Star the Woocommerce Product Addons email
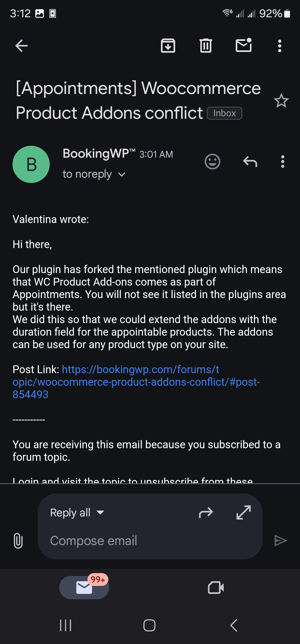This screenshot has width=300, height=644. [281, 101]
